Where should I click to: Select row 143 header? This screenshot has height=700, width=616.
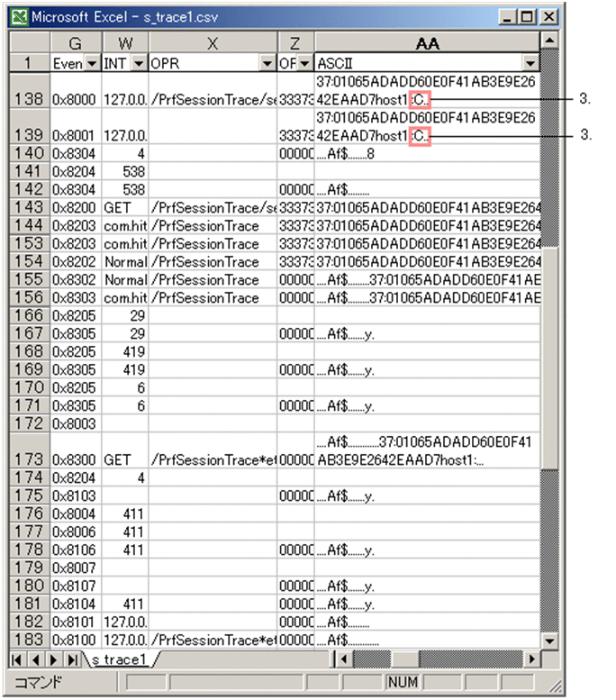[x=30, y=207]
